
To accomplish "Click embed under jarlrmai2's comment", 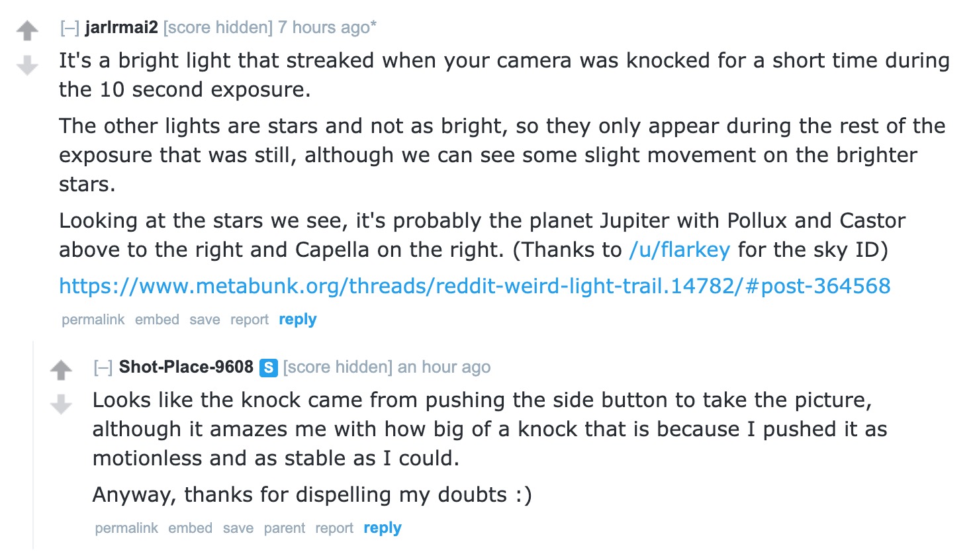I will pos(157,320).
